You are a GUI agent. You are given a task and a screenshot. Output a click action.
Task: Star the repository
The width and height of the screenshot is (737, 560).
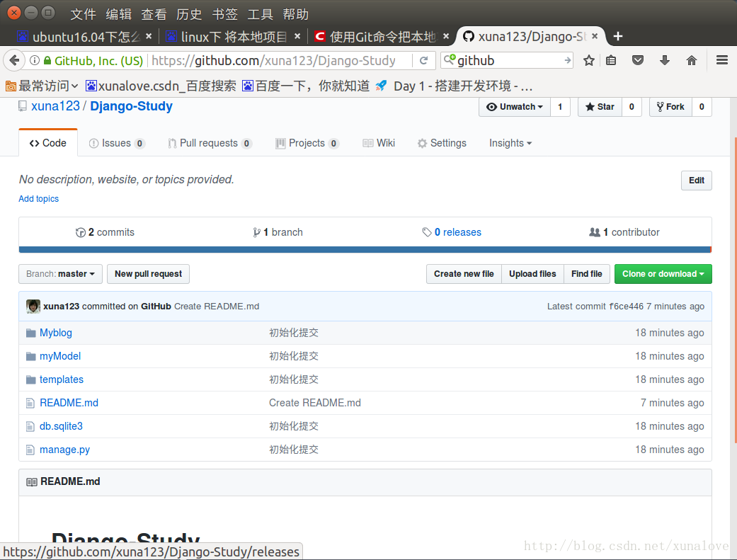[600, 107]
